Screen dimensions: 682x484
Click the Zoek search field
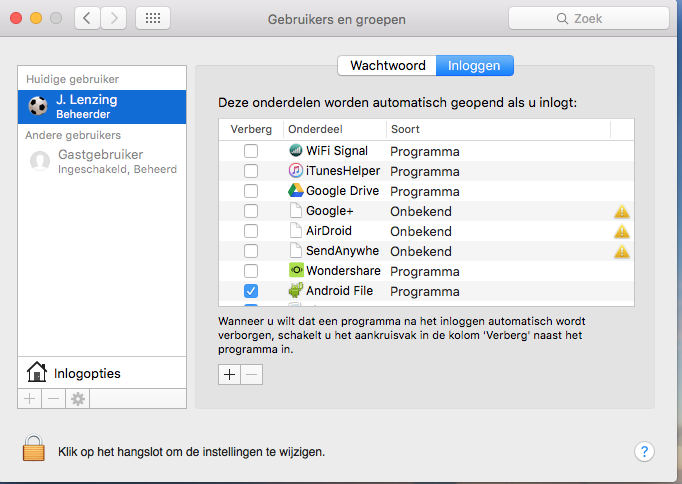click(x=587, y=18)
